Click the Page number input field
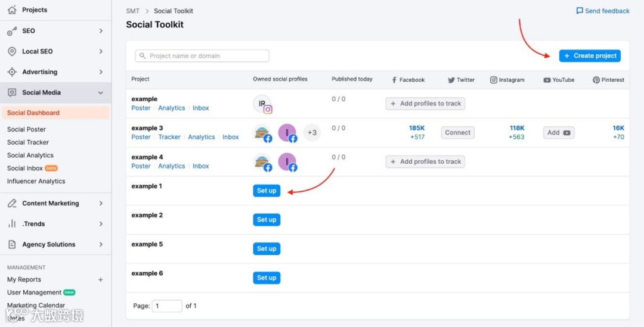 (167, 306)
